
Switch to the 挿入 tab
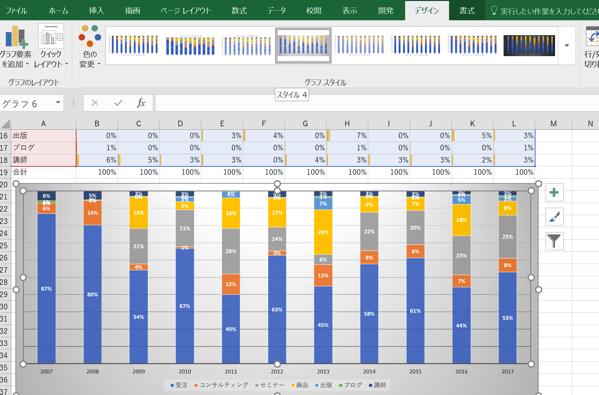click(x=96, y=10)
